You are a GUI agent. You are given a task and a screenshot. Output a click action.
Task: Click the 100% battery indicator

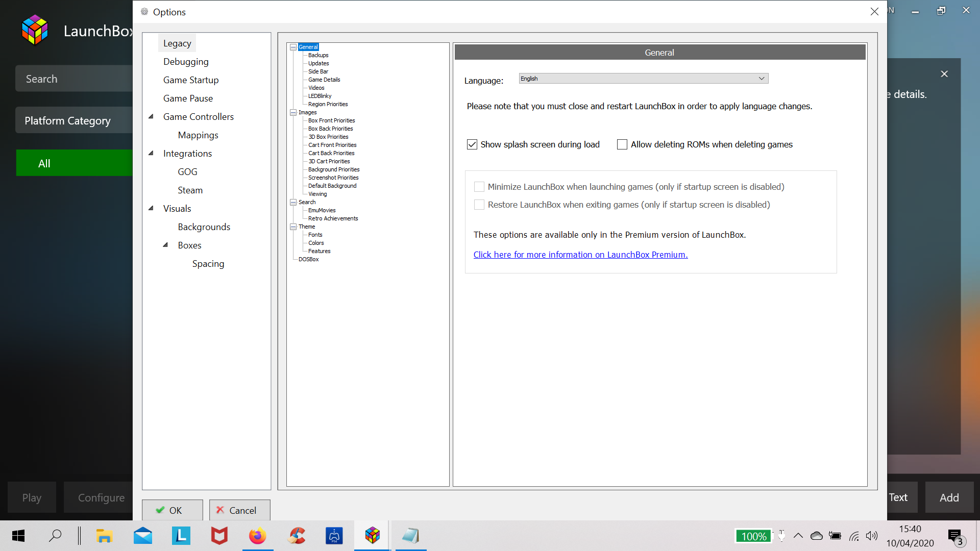click(754, 536)
